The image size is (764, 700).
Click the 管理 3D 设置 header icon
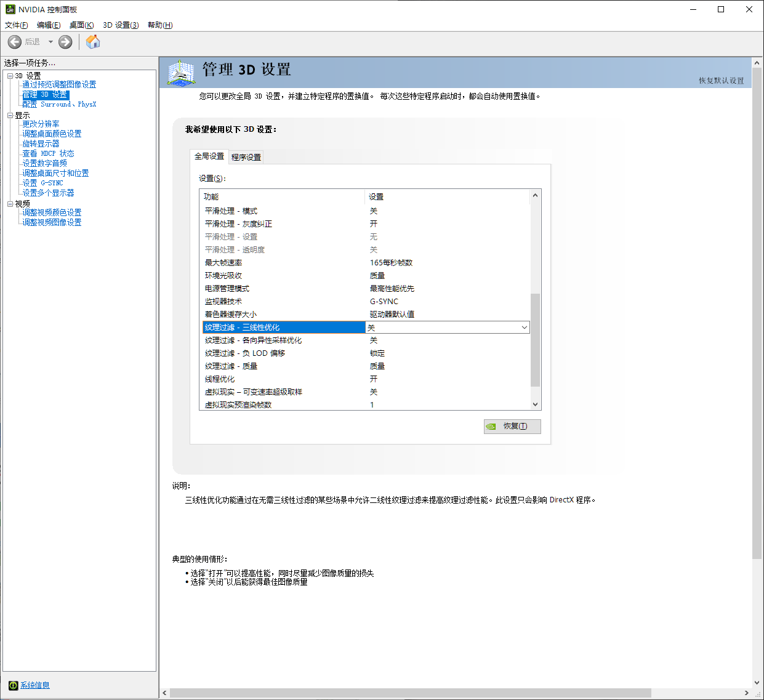coord(181,73)
